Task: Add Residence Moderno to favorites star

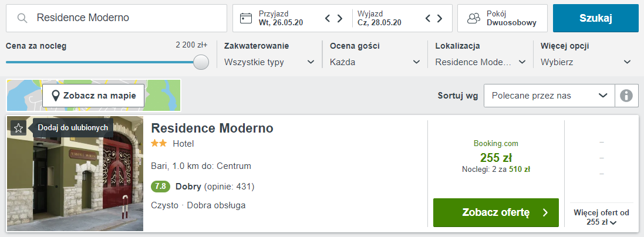Action: tap(18, 128)
